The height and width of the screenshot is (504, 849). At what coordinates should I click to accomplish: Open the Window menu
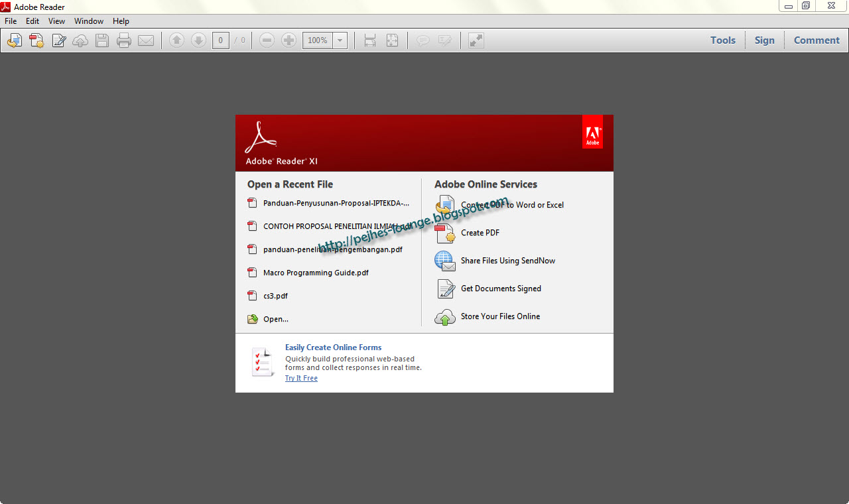pyautogui.click(x=89, y=21)
